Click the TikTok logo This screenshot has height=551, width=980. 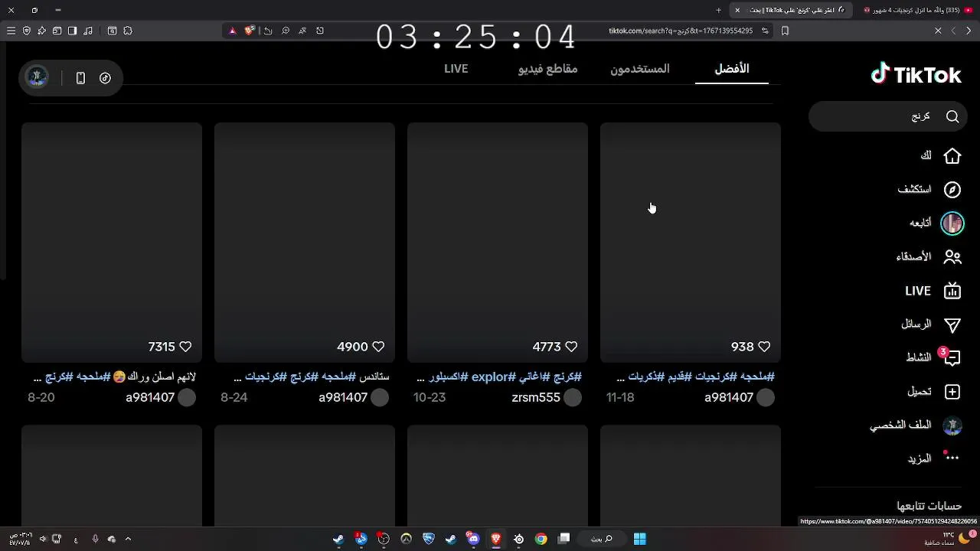click(916, 74)
